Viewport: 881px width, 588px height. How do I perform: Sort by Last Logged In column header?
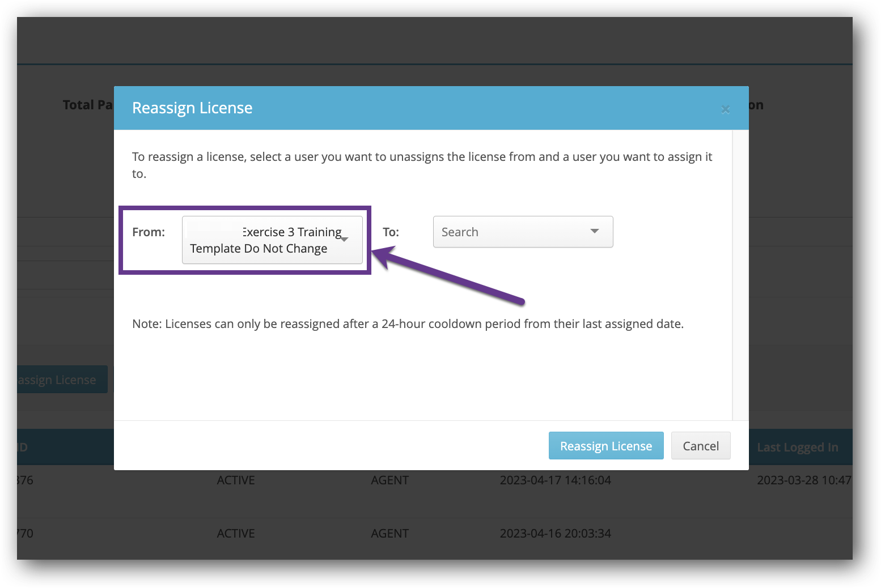tap(797, 448)
